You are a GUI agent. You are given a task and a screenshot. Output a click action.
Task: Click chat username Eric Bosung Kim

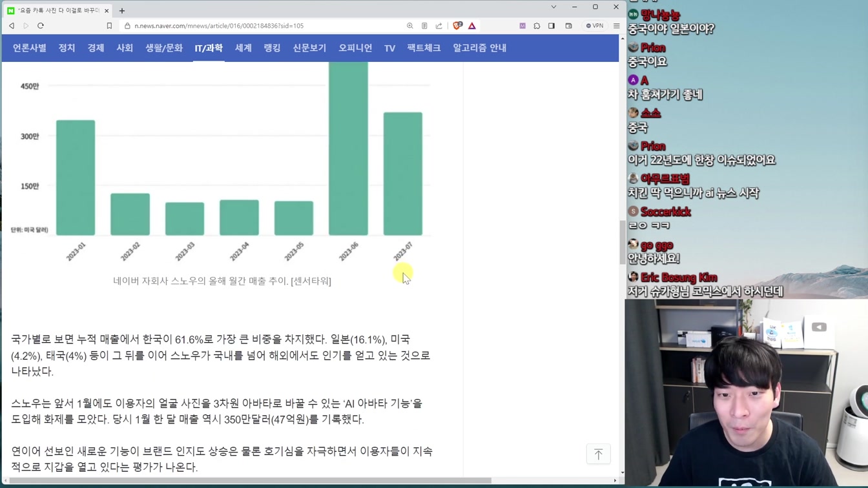click(x=679, y=278)
